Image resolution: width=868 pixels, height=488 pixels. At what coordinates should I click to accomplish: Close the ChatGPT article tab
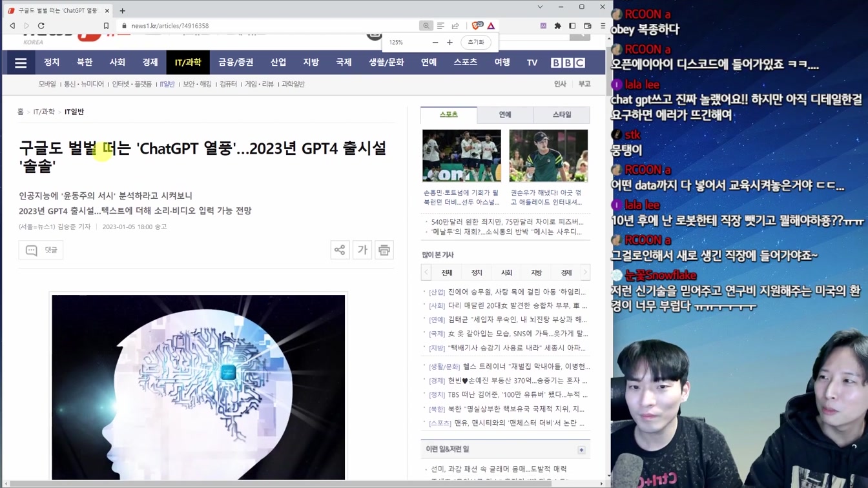click(107, 10)
